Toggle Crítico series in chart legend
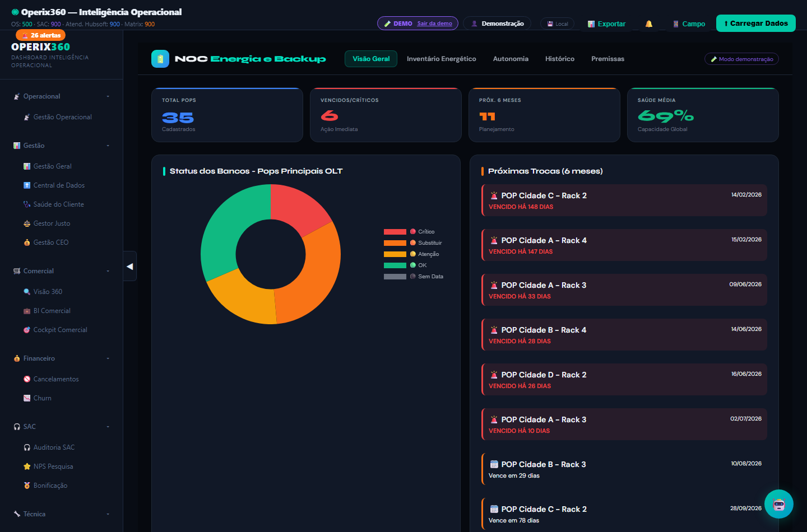The height and width of the screenshot is (532, 807). coord(409,232)
